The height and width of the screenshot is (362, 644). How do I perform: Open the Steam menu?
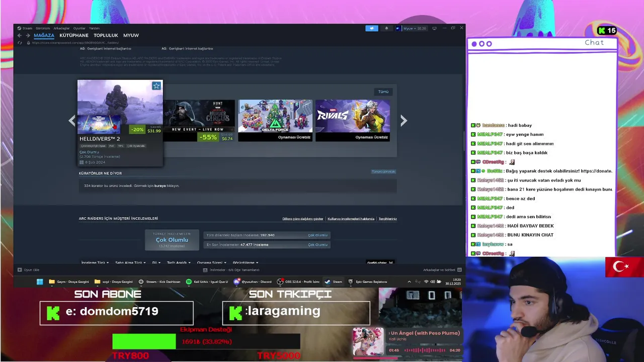pos(25,28)
